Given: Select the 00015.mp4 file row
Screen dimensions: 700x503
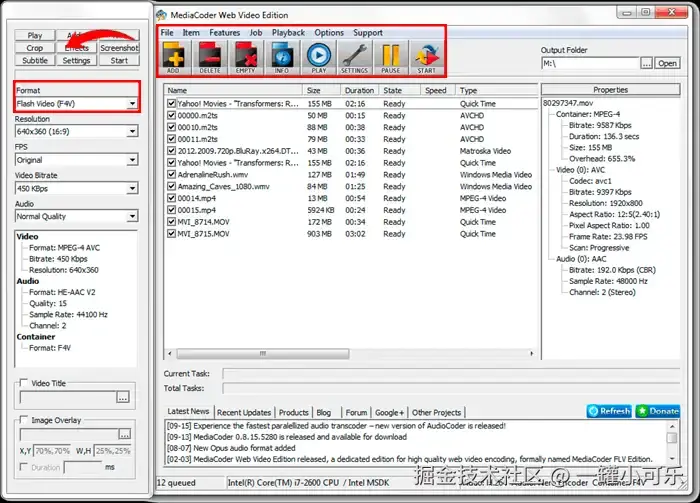Looking at the screenshot, I should pyautogui.click(x=351, y=210).
